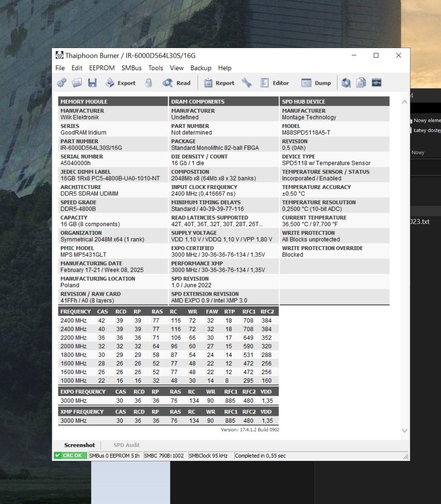Viewport: 441px width, 504px height.
Task: Click the scroll down arrow in report pane
Action: click(x=404, y=430)
